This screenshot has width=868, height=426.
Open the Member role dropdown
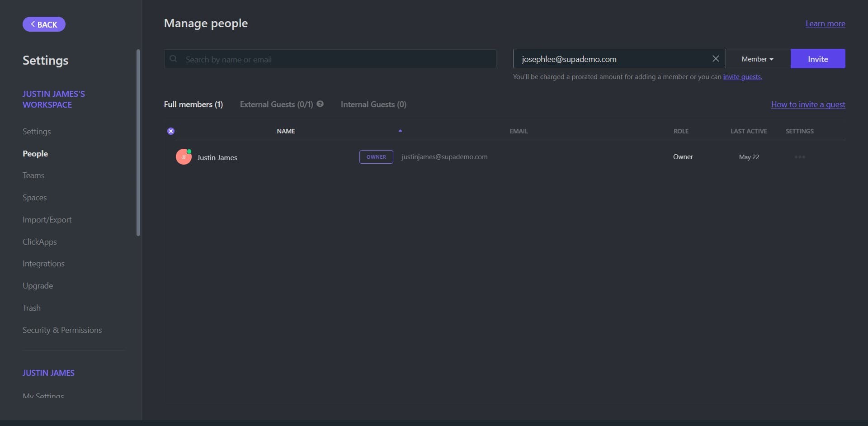click(x=757, y=59)
